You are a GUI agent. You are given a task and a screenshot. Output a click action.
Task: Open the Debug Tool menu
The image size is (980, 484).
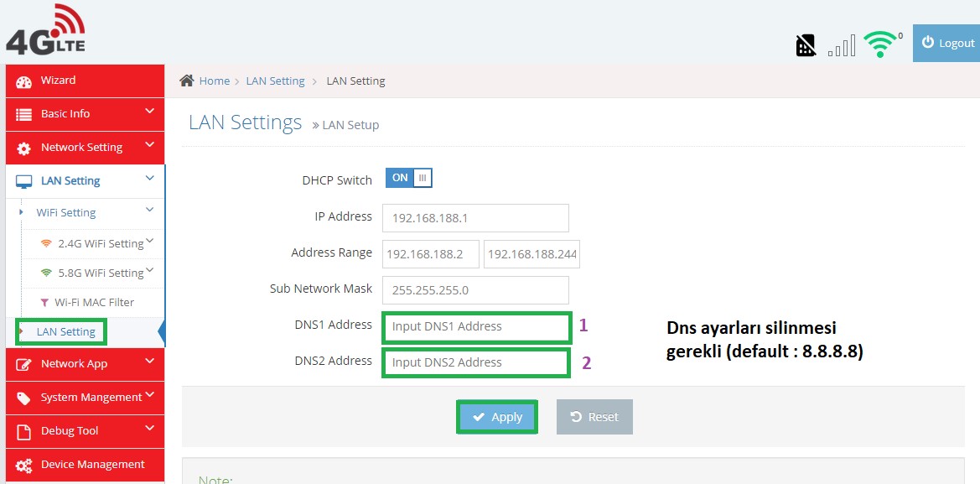click(70, 431)
